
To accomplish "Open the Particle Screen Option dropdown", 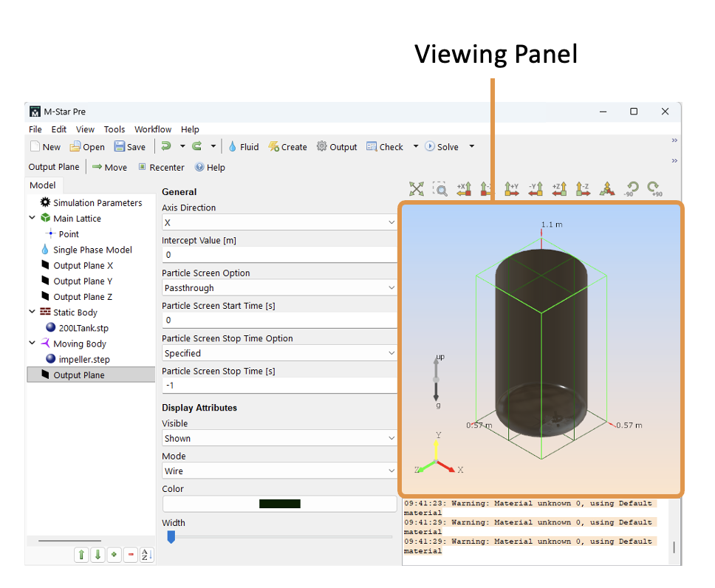I will pyautogui.click(x=279, y=288).
